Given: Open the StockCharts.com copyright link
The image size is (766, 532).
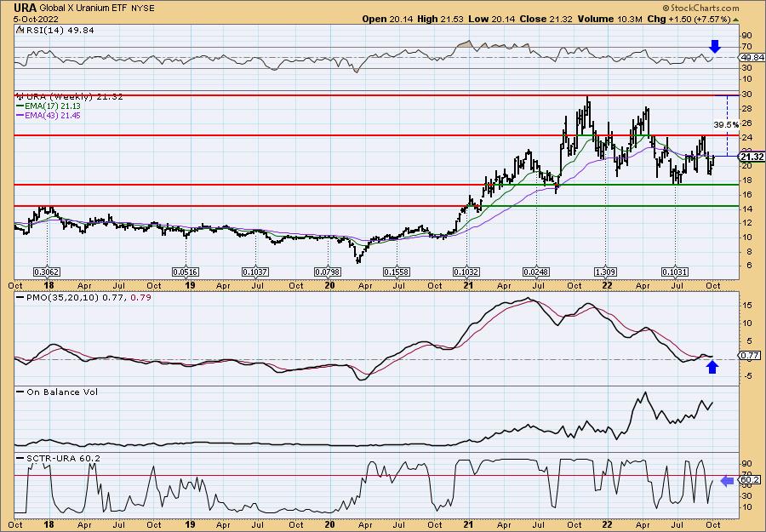Looking at the screenshot, I should point(701,9).
